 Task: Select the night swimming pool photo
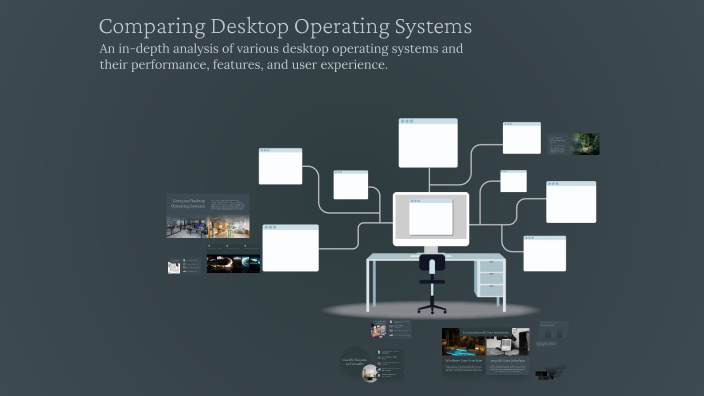(x=463, y=342)
